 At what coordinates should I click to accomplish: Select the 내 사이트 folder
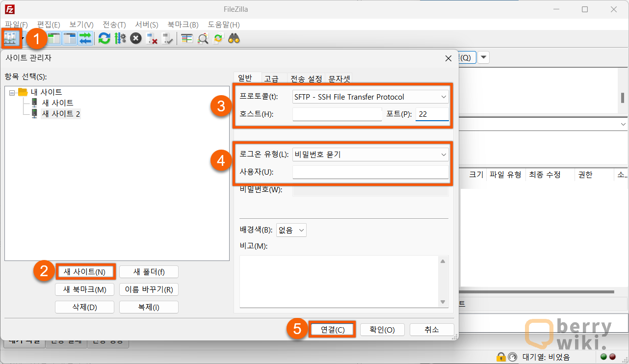pos(46,92)
